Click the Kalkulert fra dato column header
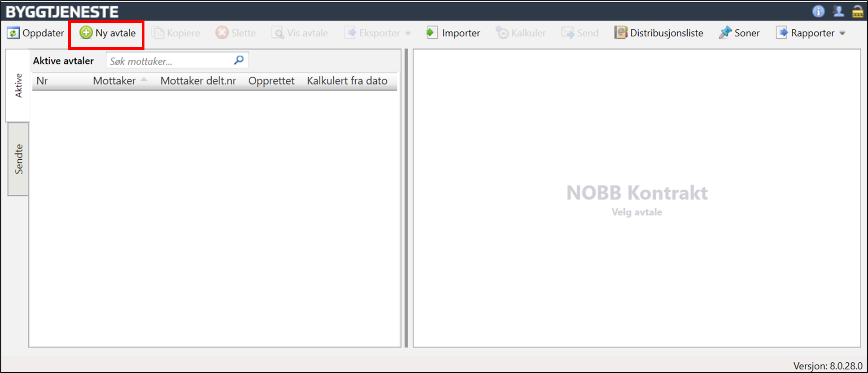 pyautogui.click(x=347, y=81)
